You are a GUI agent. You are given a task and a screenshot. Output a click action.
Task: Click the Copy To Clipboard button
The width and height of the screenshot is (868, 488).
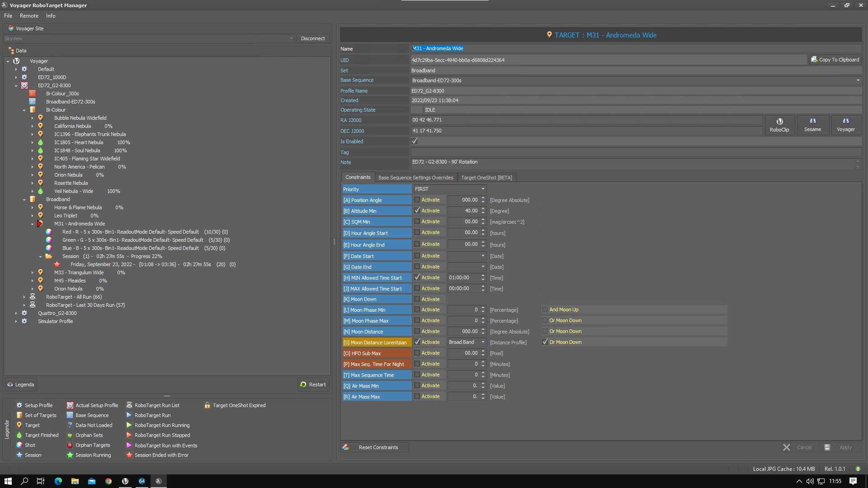click(835, 60)
